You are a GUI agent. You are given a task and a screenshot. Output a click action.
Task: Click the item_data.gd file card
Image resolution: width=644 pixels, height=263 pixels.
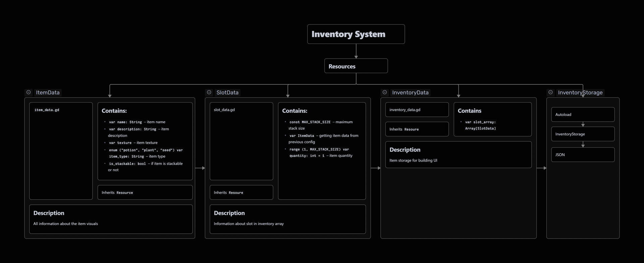coord(61,151)
